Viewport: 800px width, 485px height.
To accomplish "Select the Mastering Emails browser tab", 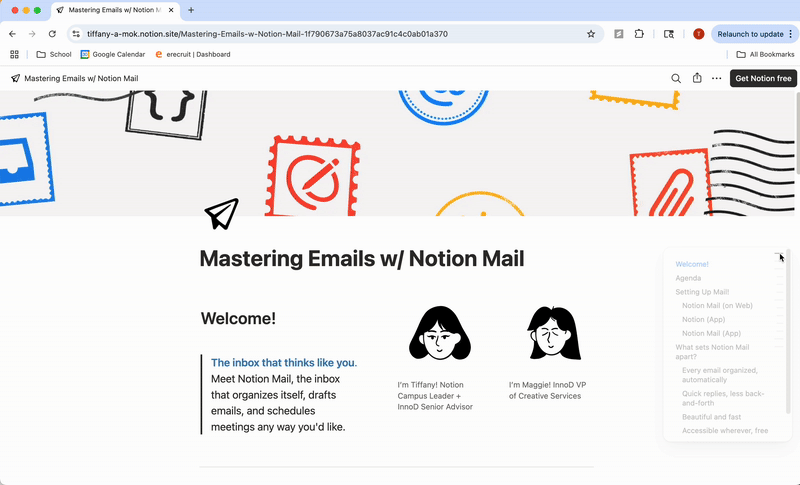I will [115, 10].
